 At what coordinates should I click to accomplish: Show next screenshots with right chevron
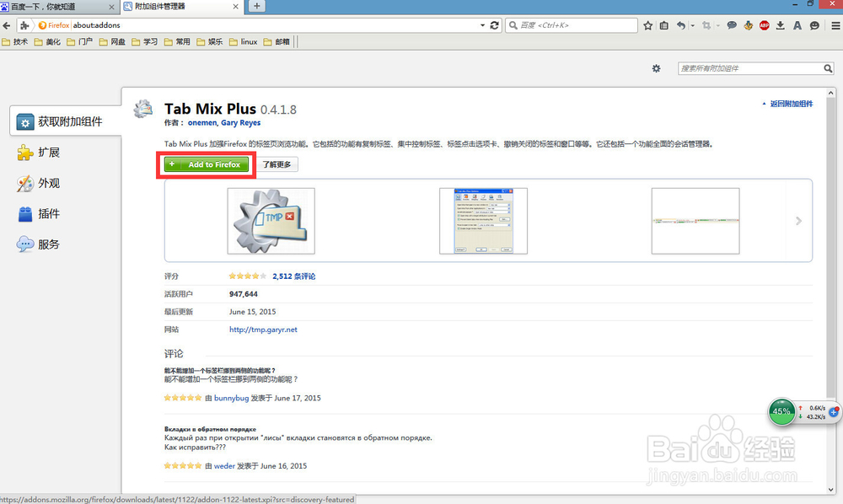click(x=799, y=221)
